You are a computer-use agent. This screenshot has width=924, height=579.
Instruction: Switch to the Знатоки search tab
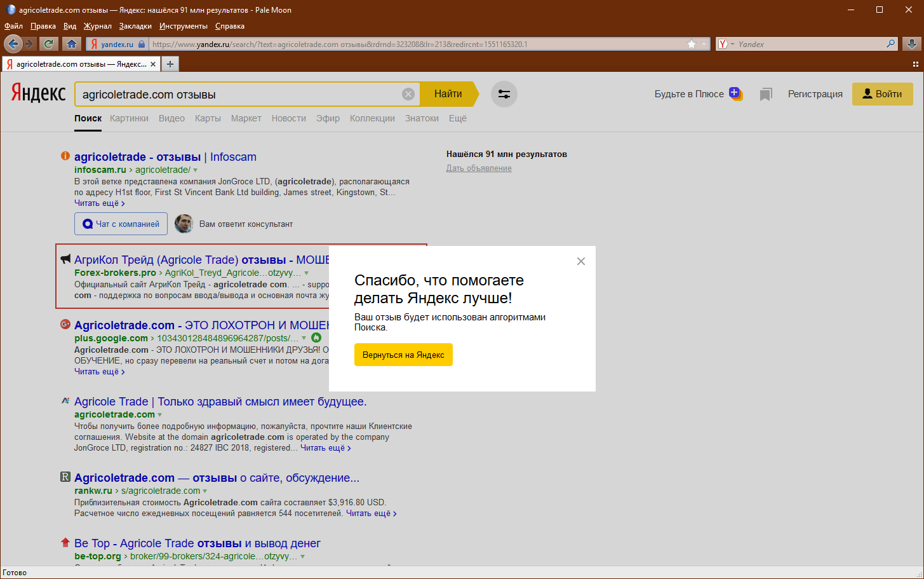pyautogui.click(x=422, y=118)
